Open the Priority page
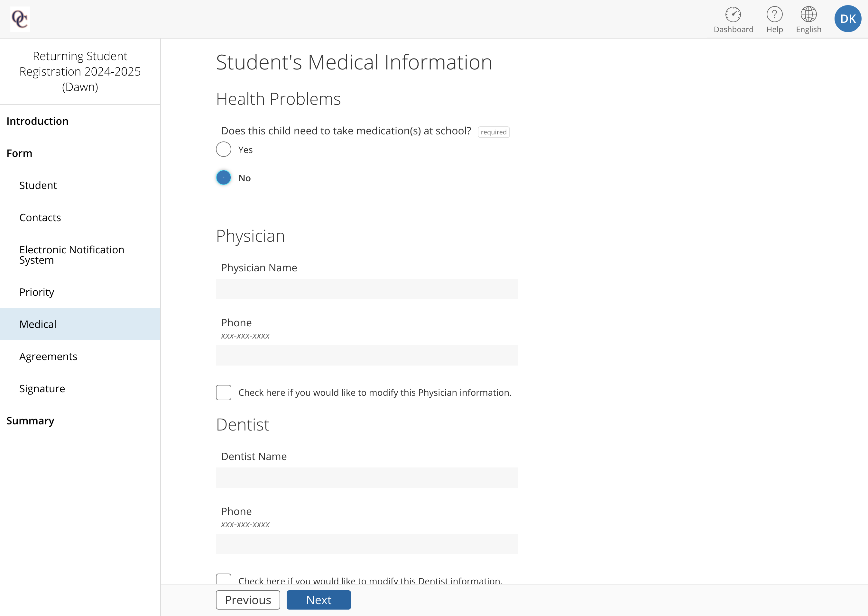This screenshot has height=616, width=868. tap(80, 292)
